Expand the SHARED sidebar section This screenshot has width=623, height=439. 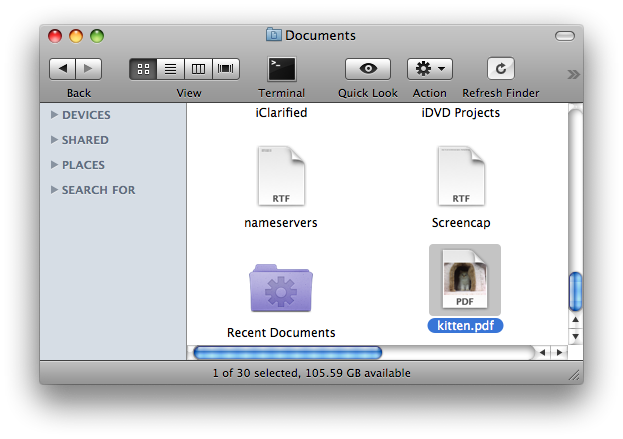tap(54, 139)
